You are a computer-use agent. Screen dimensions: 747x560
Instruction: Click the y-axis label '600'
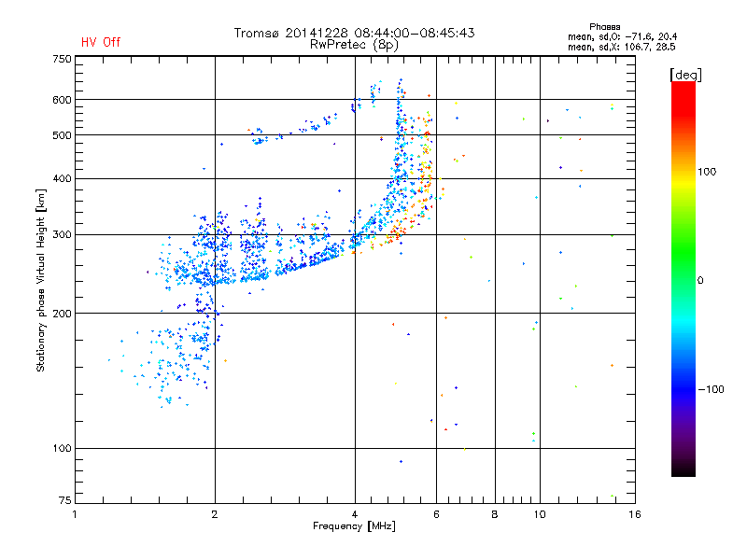(x=62, y=100)
